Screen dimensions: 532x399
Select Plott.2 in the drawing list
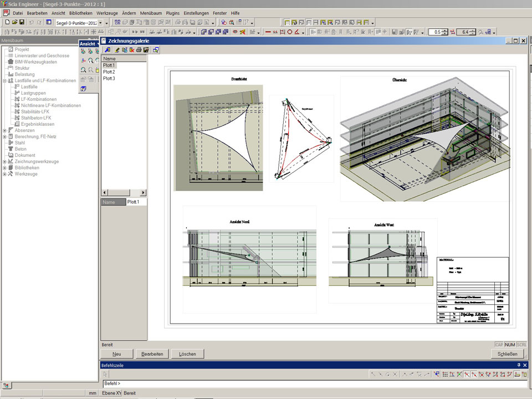(109, 72)
